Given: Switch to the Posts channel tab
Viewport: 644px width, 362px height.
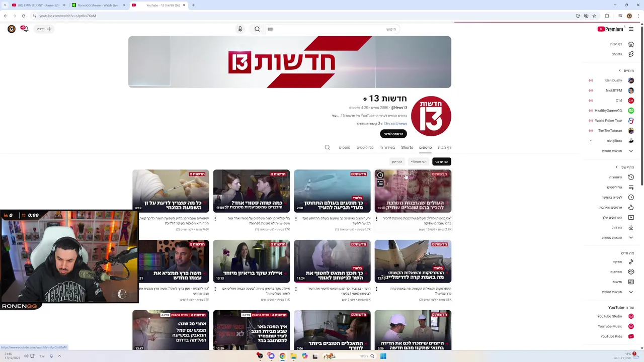Looking at the screenshot, I should 344,147.
